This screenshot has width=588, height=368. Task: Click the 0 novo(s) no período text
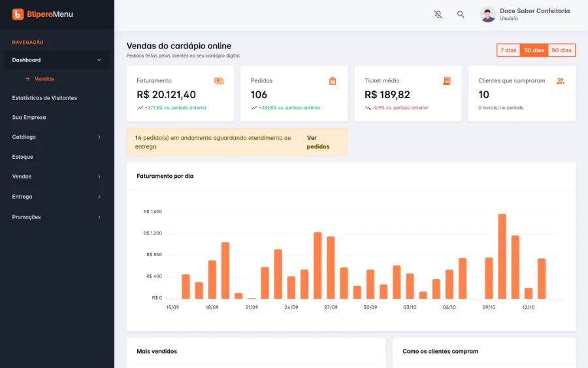(x=500, y=108)
